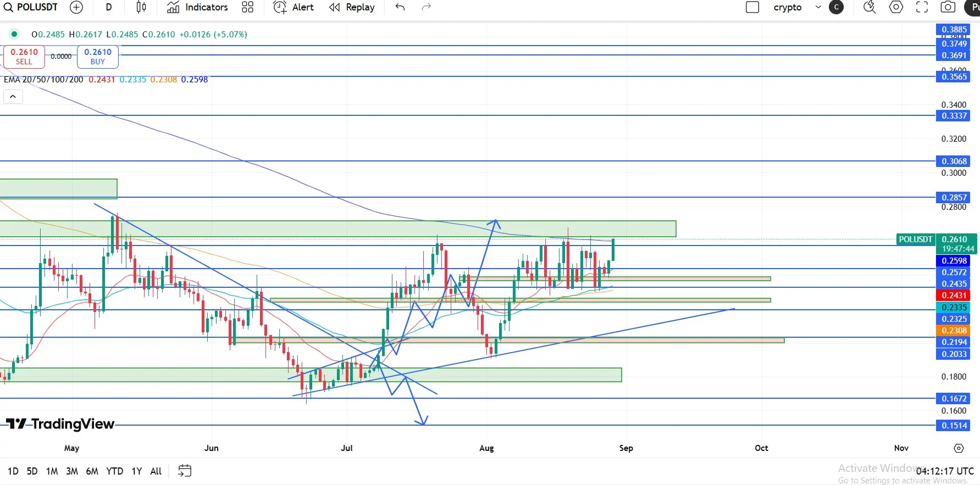Open timezone menu at 04:12:17 UTC

945,471
